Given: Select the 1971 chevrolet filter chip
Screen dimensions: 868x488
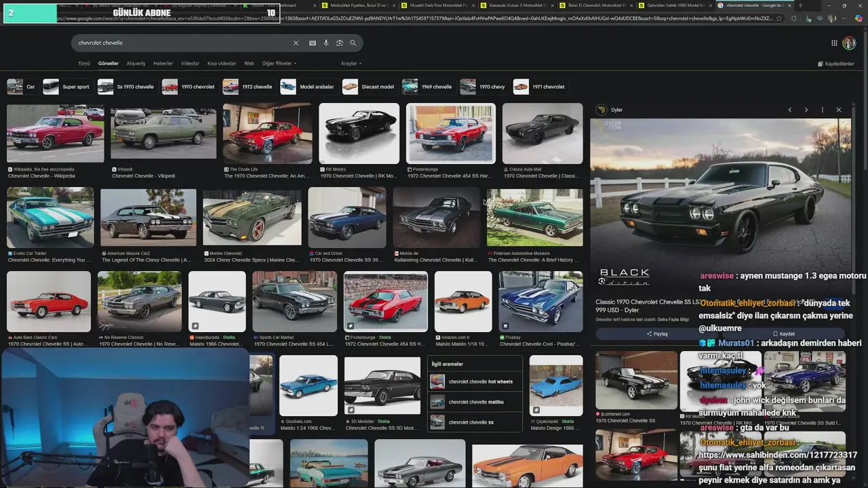Looking at the screenshot, I should 540,87.
